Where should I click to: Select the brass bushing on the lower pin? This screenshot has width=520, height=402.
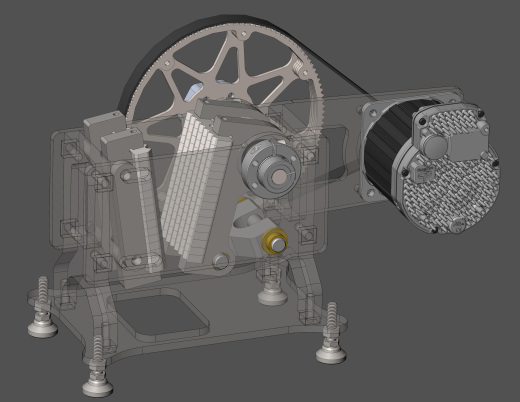tap(274, 241)
